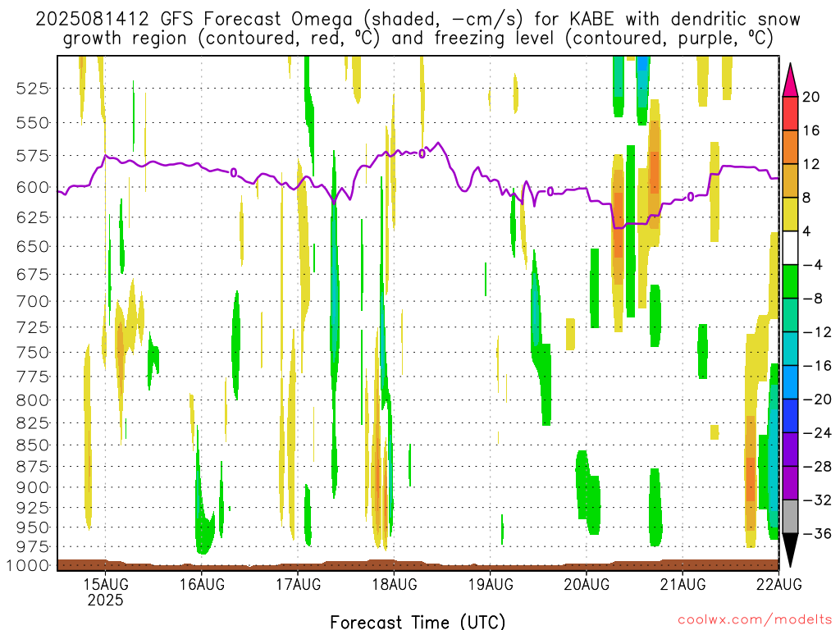840x630 pixels.
Task: Click the 925 pressure level label
Action: pyautogui.click(x=33, y=507)
